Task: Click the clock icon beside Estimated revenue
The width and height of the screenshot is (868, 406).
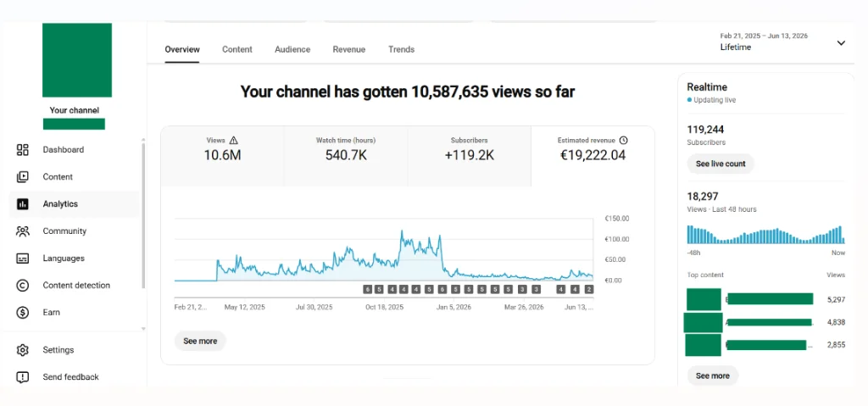Action: tap(624, 140)
